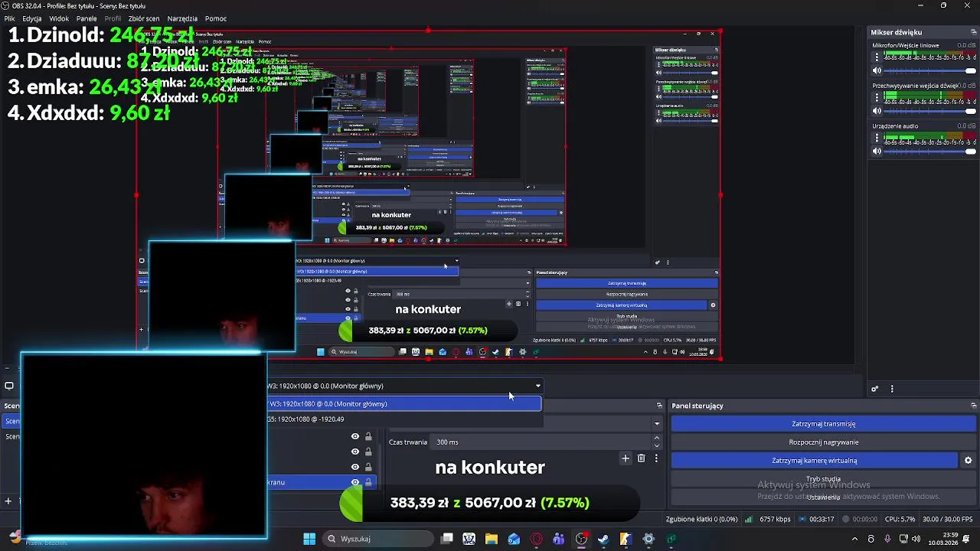980x551 pixels.
Task: Add a new transition with the plus icon
Action: click(x=626, y=458)
